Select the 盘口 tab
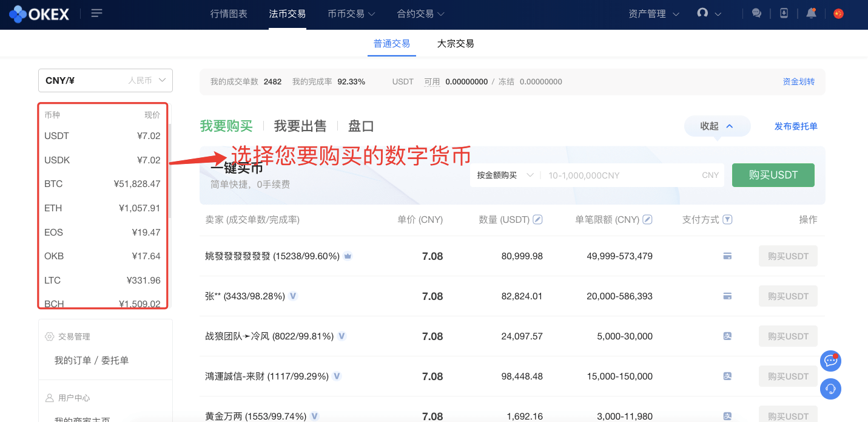 (361, 126)
